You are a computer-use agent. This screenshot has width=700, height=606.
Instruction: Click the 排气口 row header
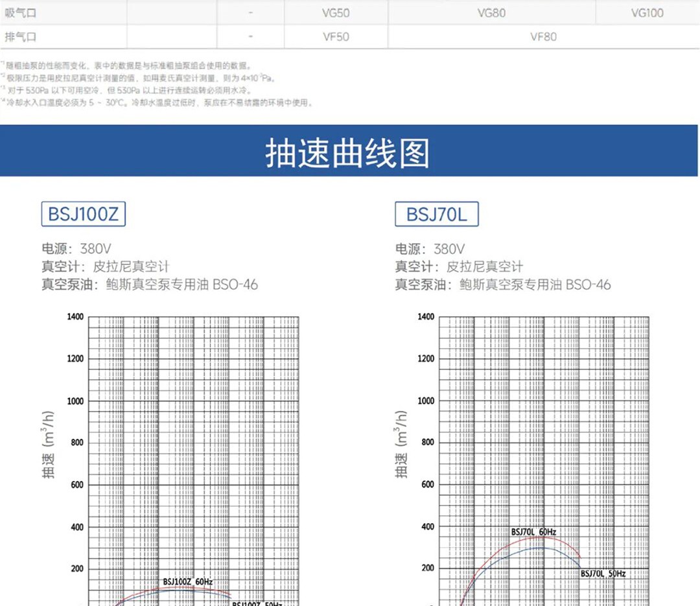(21, 36)
